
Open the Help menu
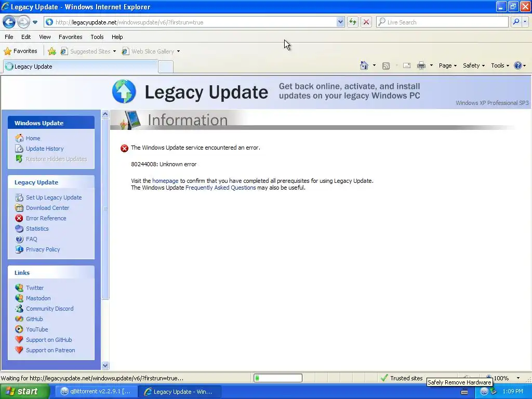(117, 37)
